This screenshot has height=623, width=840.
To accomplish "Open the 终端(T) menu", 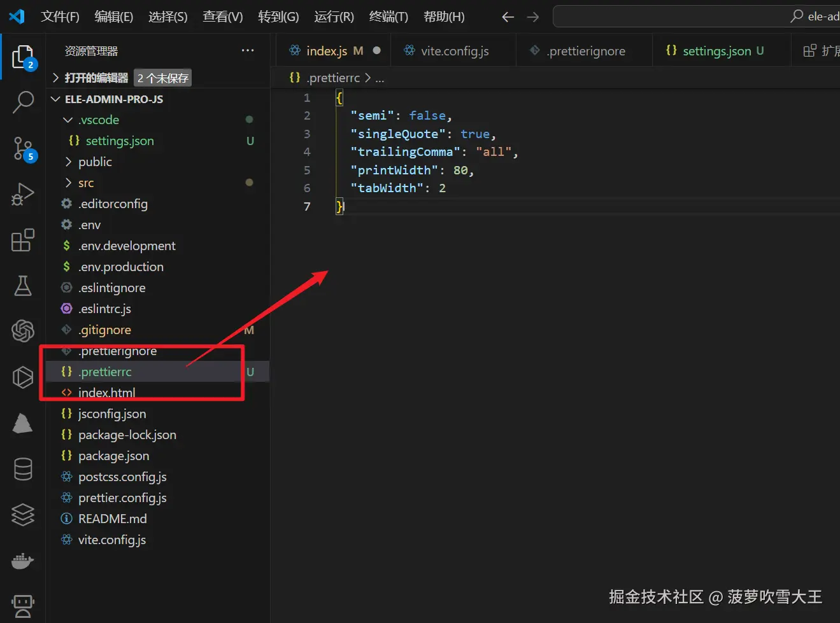I will 388,17.
